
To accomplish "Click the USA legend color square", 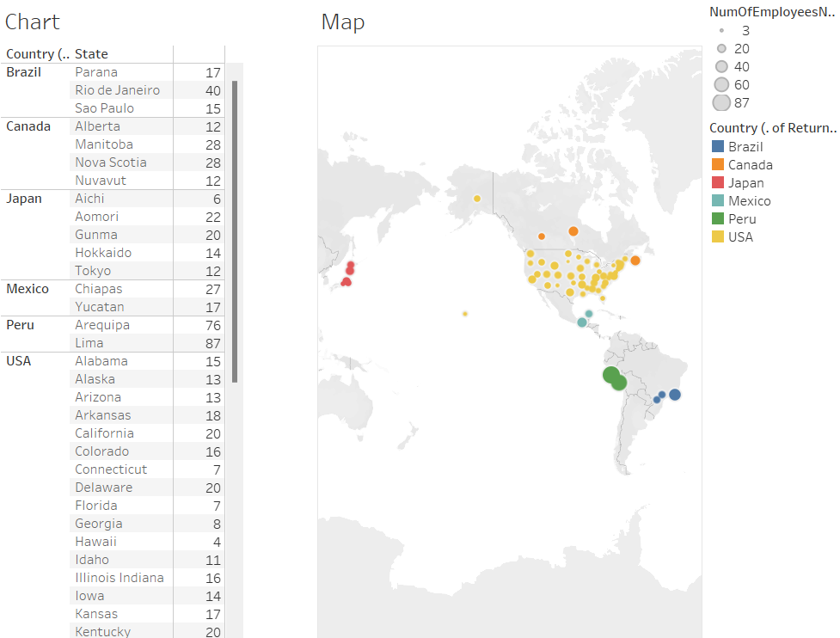I will 718,236.
